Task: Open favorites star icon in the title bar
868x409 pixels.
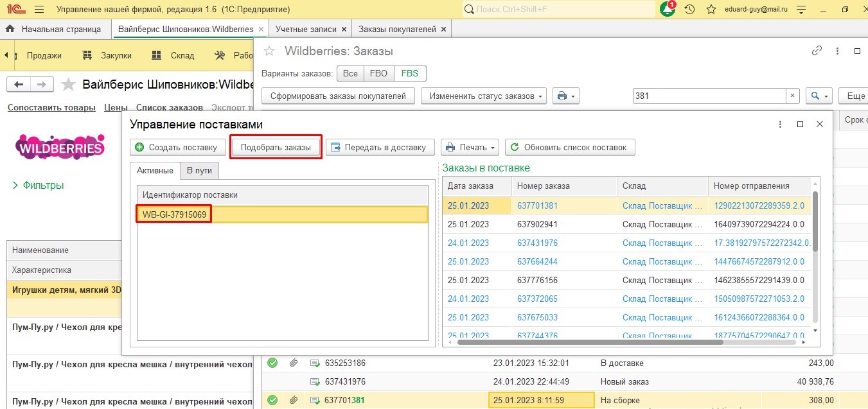Action: coord(711,10)
